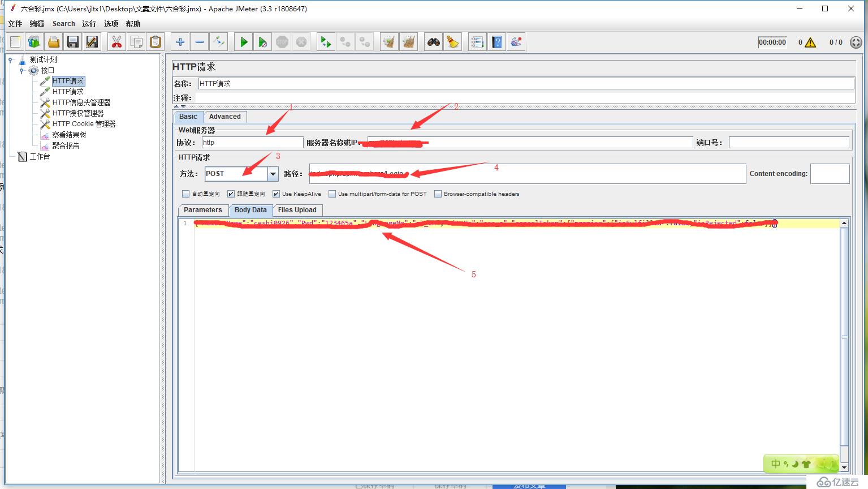Screen dimensions: 868x489
Task: Click the yellow warning triangle icon
Action: (810, 42)
